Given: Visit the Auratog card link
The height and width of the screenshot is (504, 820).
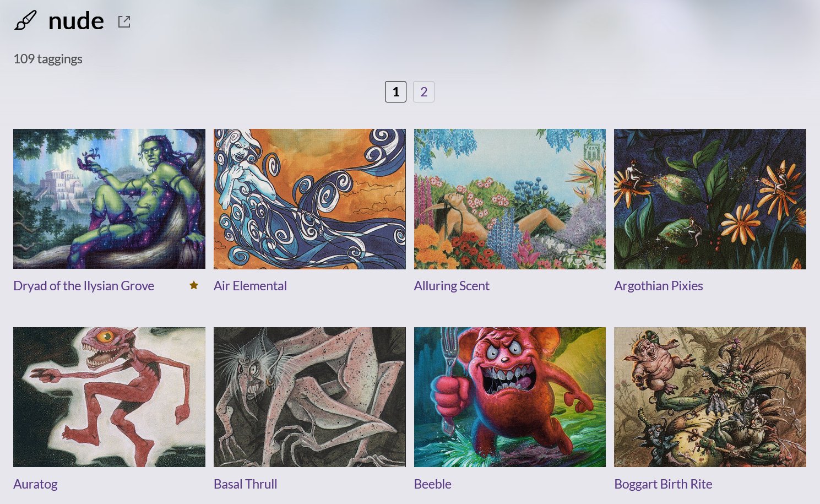Looking at the screenshot, I should [x=35, y=484].
